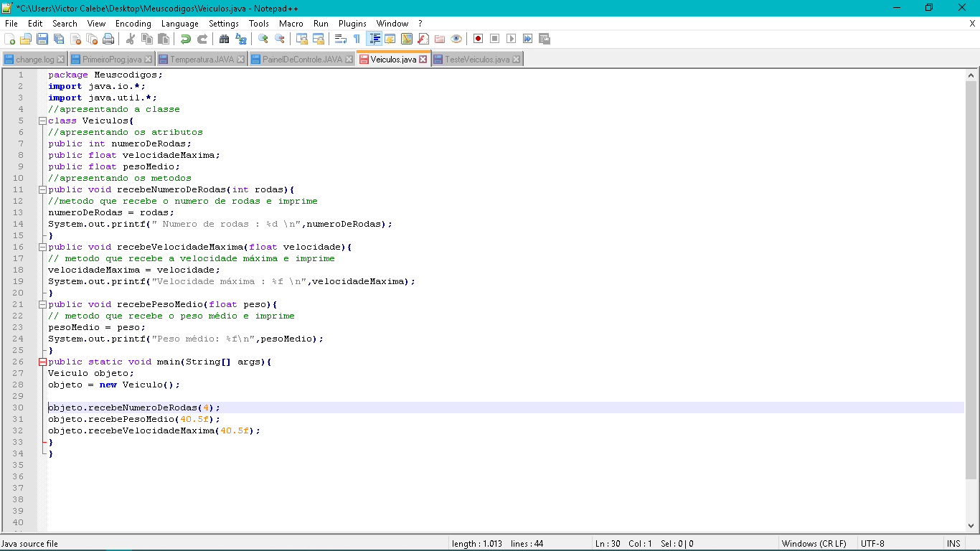Open the Plugins menu
980x551 pixels.
[x=352, y=24]
